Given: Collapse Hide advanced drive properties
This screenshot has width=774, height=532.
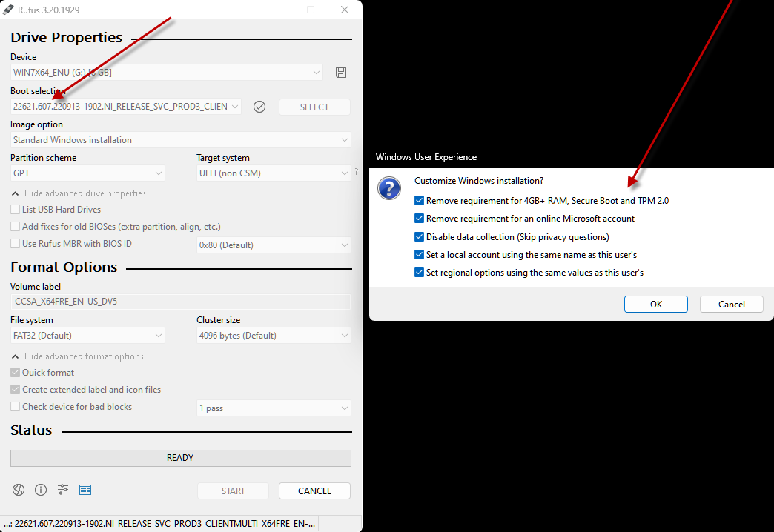Looking at the screenshot, I should coord(79,193).
